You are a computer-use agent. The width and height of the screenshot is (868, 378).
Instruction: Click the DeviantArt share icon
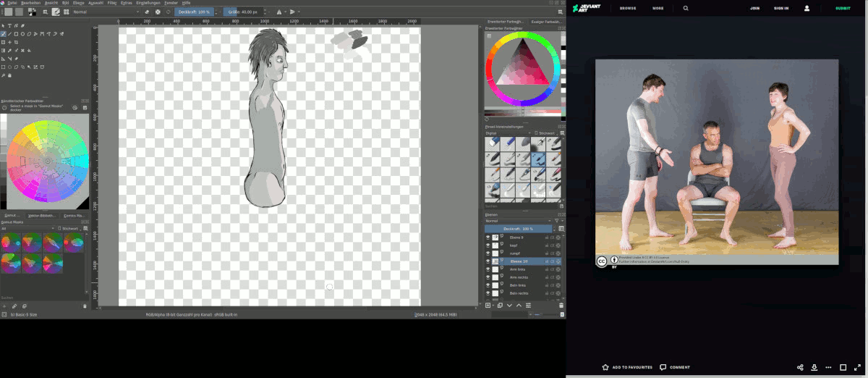pyautogui.click(x=800, y=367)
